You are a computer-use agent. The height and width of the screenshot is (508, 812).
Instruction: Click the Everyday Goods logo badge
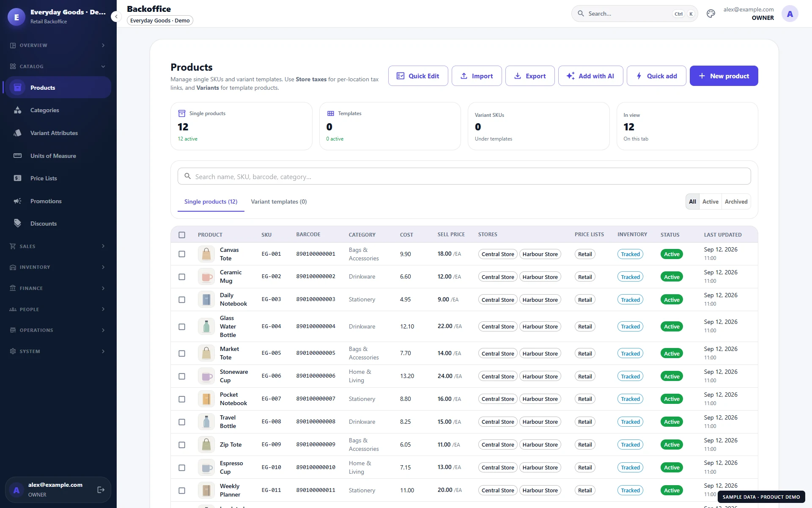pos(16,17)
